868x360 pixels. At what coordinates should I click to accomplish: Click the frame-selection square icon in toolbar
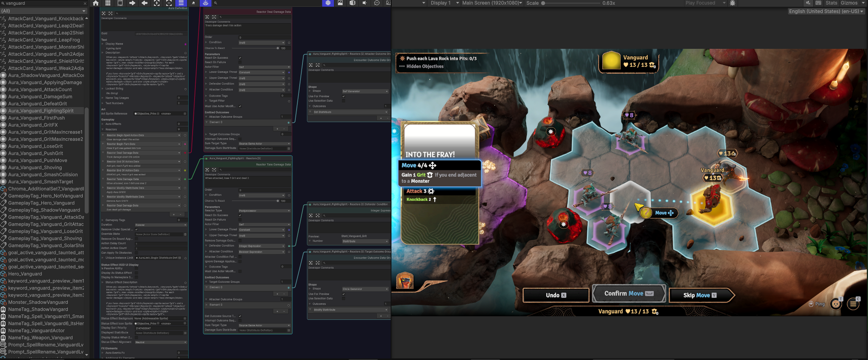click(x=120, y=3)
